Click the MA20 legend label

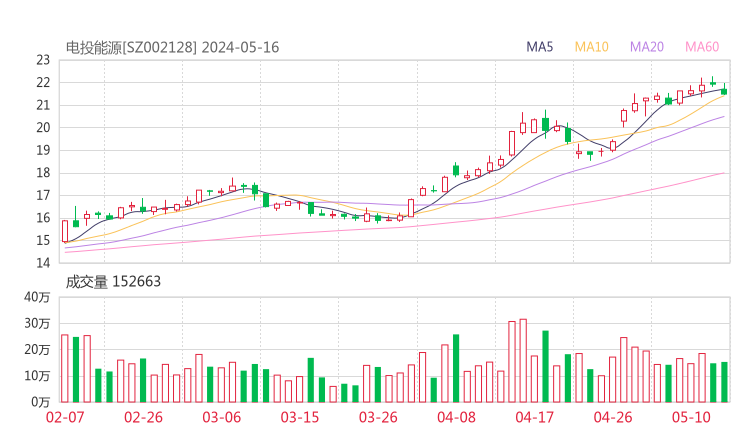tap(647, 47)
